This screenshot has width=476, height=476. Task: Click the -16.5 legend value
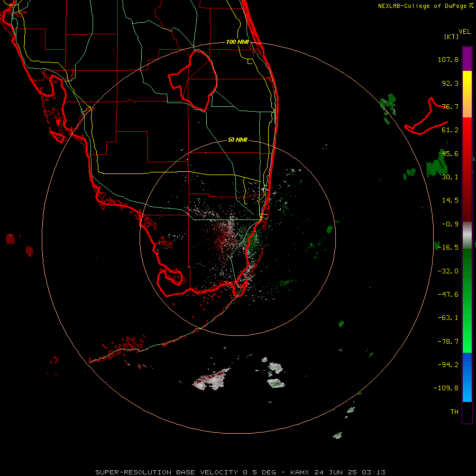pos(448,248)
